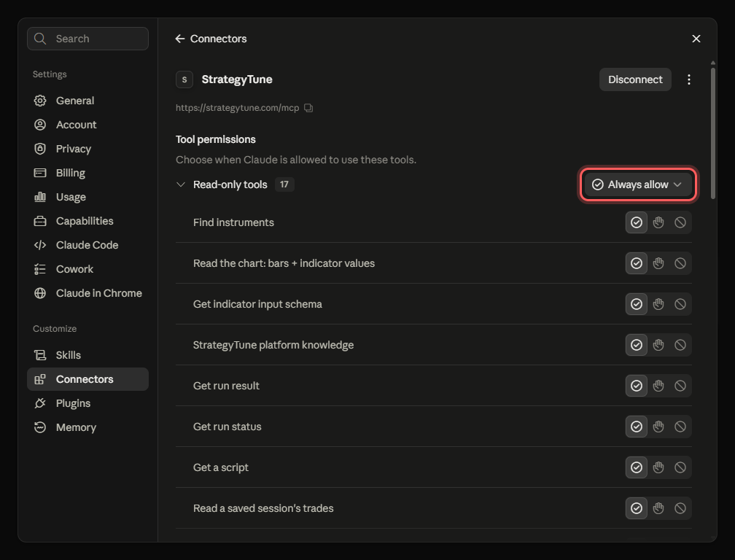The image size is (735, 560).
Task: Open the Plugins section
Action: pyautogui.click(x=87, y=403)
